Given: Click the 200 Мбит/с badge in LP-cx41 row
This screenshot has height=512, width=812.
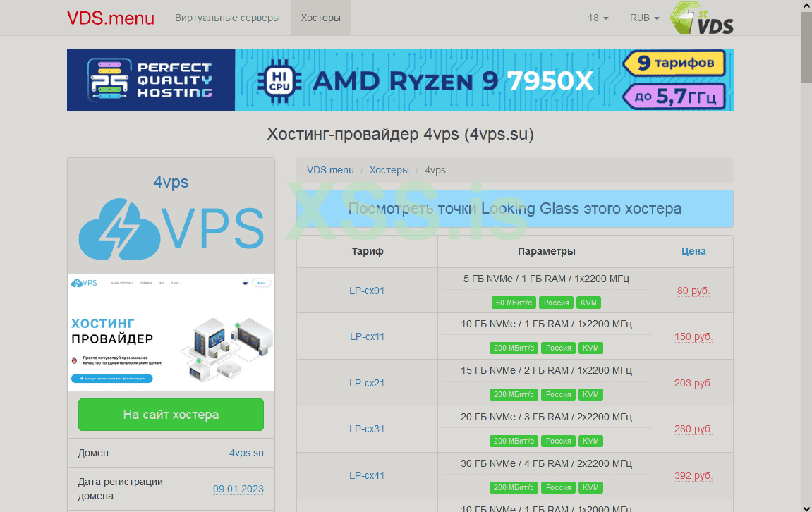Looking at the screenshot, I should (x=514, y=487).
